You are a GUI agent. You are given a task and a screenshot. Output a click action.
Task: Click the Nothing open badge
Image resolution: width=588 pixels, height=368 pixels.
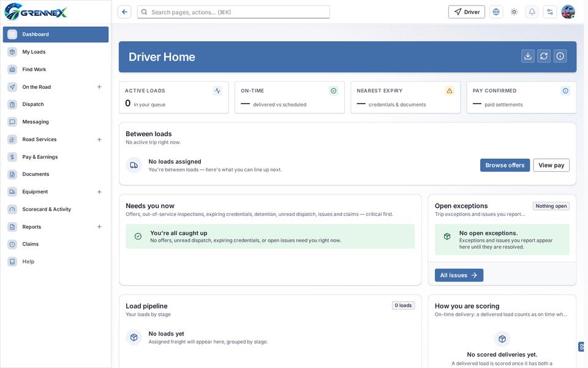551,206
